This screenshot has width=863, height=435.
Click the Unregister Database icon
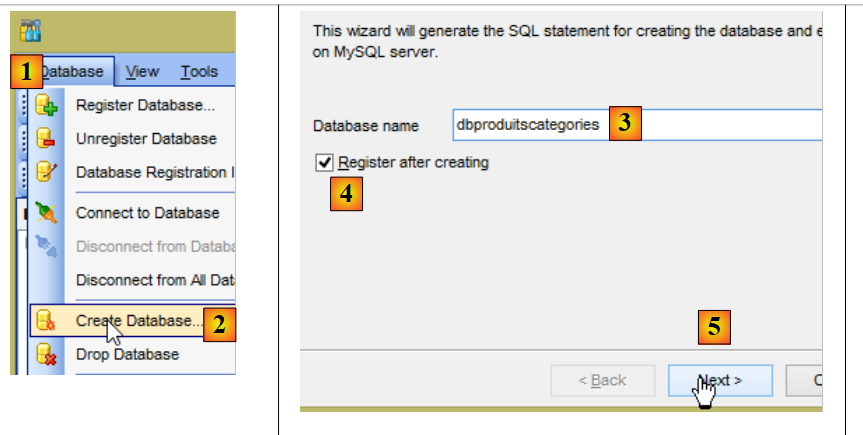(46, 139)
